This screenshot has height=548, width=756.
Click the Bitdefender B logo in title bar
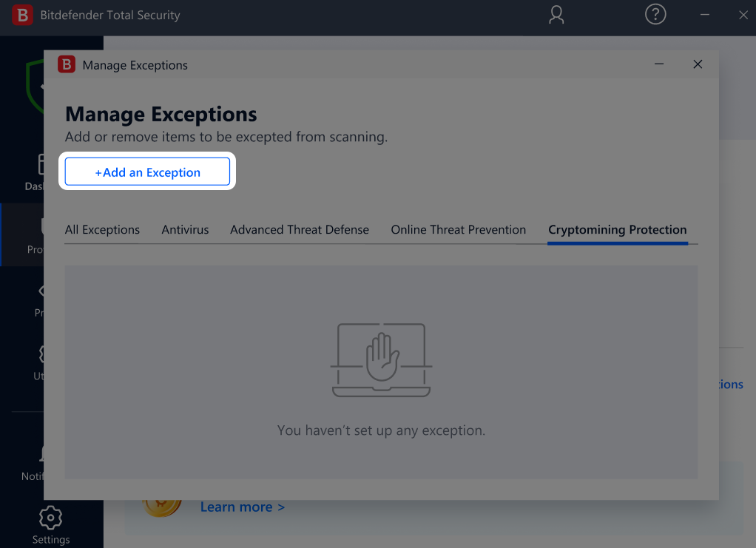(x=22, y=15)
